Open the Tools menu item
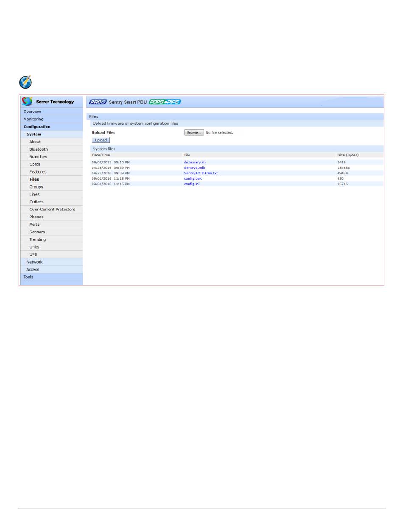The width and height of the screenshot is (403, 532). coord(28,277)
